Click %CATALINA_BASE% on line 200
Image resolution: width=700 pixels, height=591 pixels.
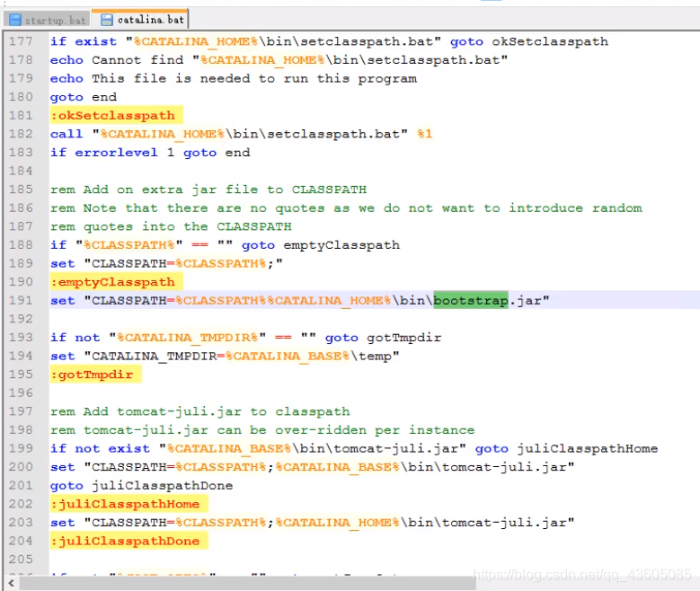(338, 467)
